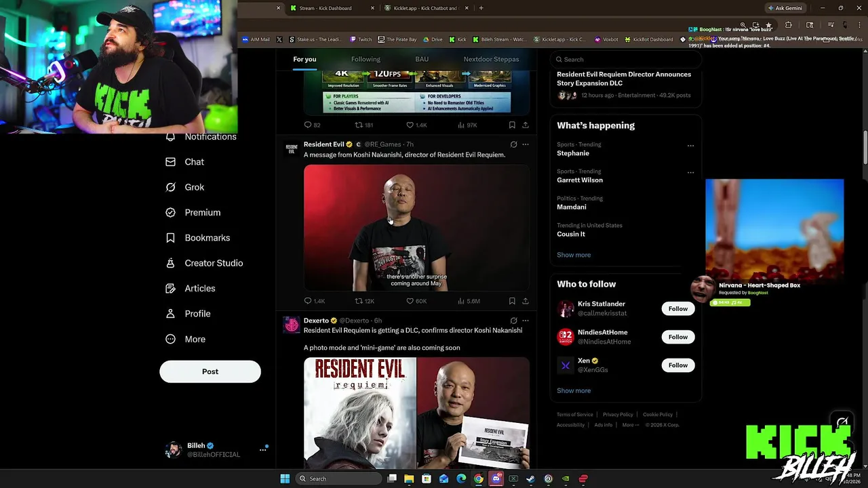Follow Xen
Image resolution: width=868 pixels, height=488 pixels.
pos(678,365)
